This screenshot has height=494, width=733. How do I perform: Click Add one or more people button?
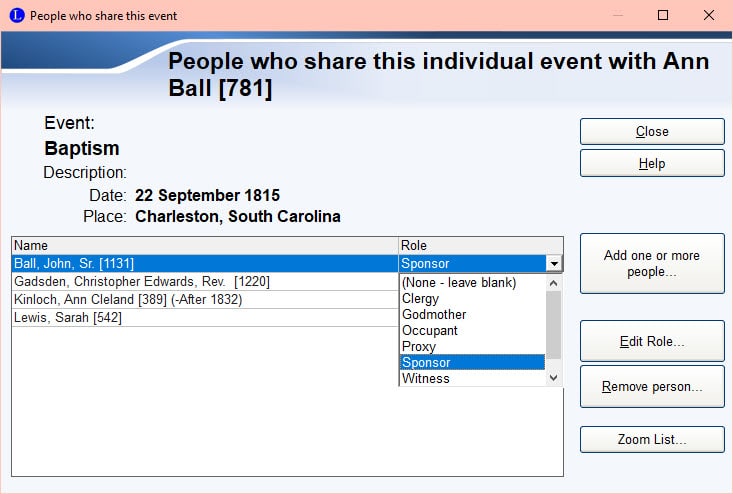pyautogui.click(x=651, y=264)
